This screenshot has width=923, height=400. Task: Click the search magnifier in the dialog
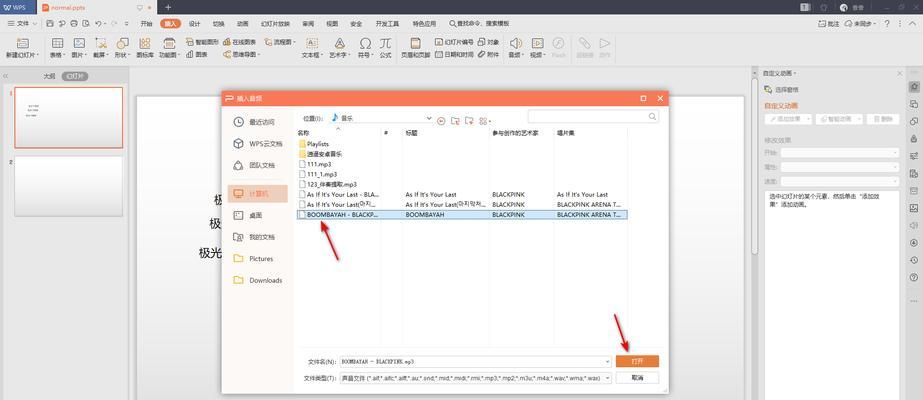click(x=652, y=116)
